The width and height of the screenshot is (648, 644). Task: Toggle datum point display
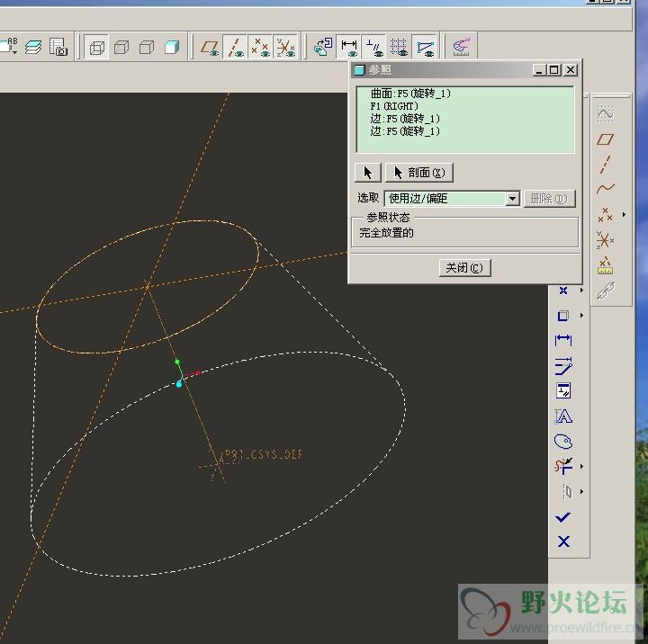pos(260,47)
